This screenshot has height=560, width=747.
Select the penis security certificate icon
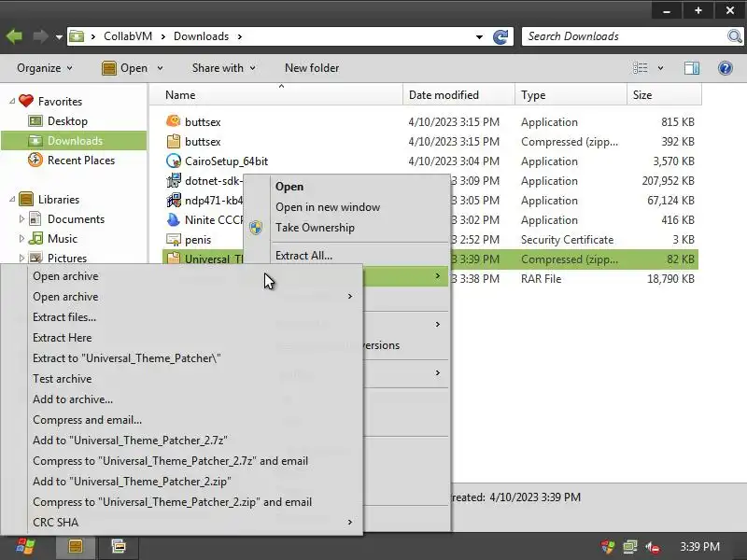[x=174, y=240]
